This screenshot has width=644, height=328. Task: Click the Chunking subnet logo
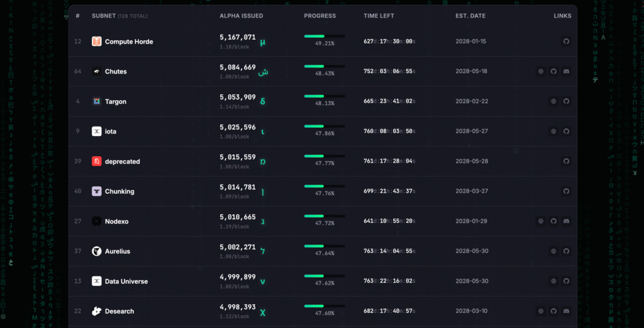(x=96, y=191)
